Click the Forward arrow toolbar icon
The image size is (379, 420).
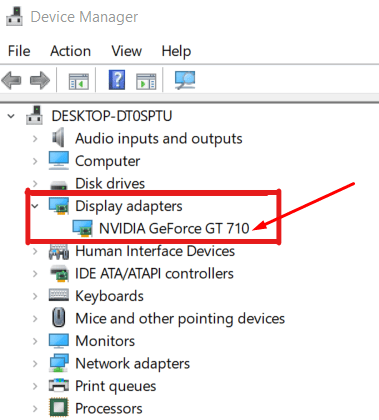click(40, 80)
